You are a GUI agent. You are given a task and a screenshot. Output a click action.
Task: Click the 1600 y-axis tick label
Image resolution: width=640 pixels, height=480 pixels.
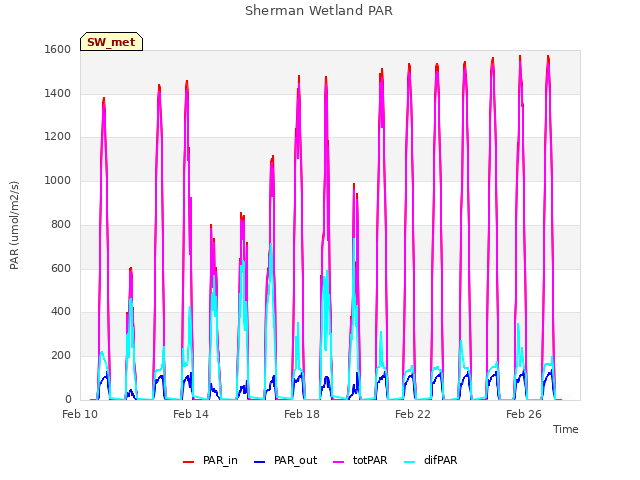tap(58, 50)
